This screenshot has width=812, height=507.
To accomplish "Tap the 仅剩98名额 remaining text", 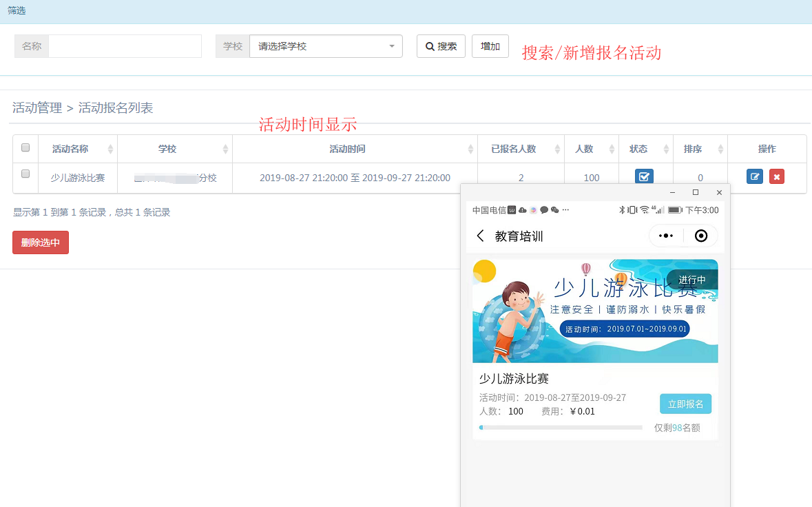I will 677,428.
